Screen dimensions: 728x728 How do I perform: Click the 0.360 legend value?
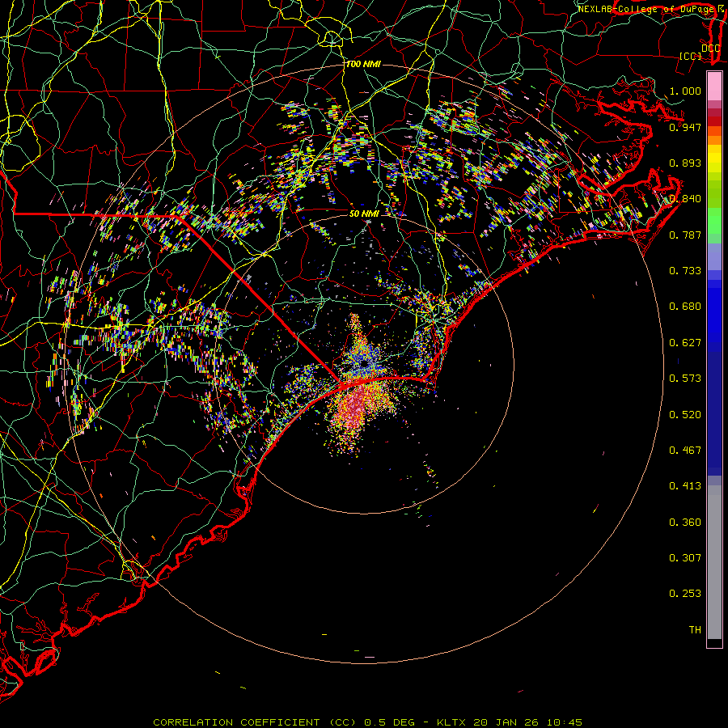(x=685, y=523)
